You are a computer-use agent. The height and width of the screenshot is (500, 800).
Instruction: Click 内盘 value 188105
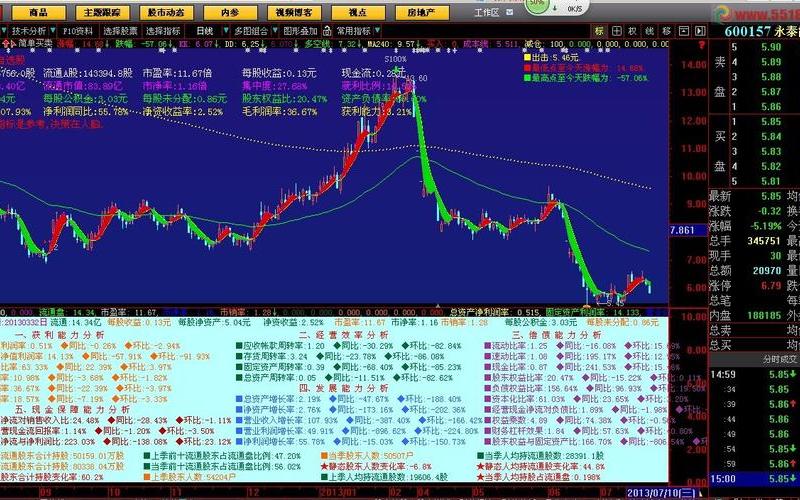pos(764,315)
